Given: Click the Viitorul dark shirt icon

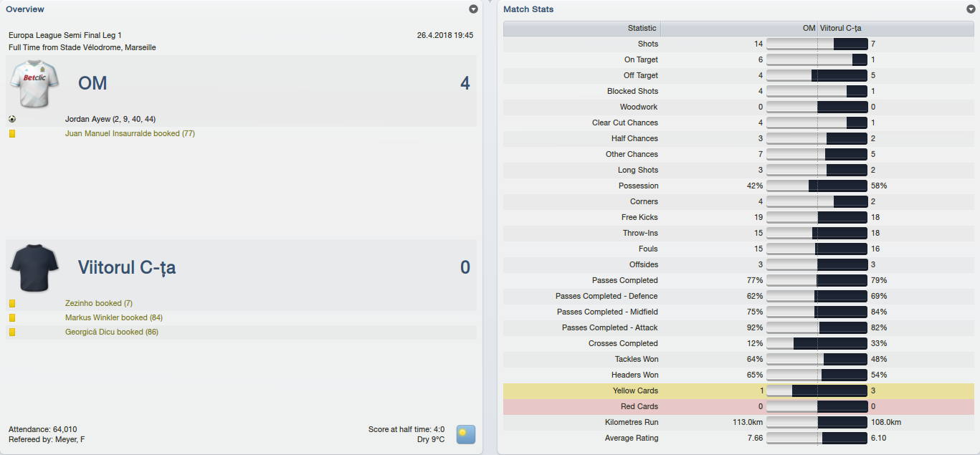Looking at the screenshot, I should [x=34, y=267].
